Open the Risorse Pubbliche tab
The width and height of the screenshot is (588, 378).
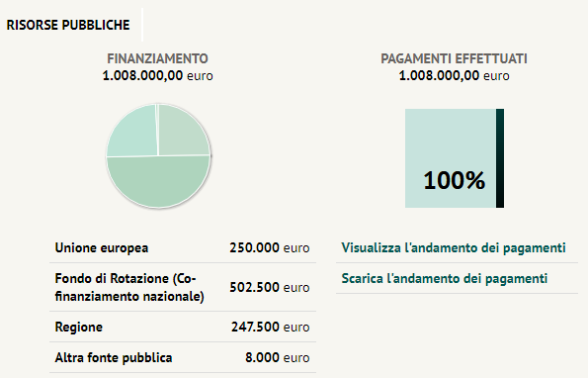point(68,25)
